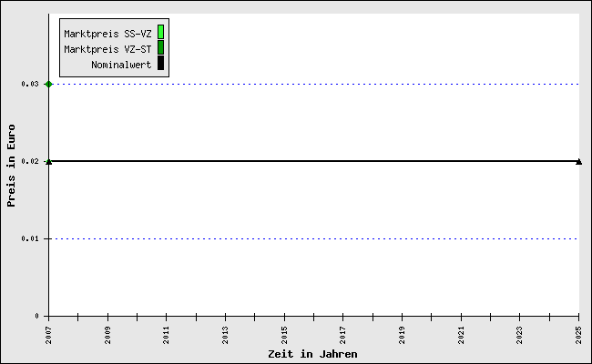Click the 'Marktpreis VZ-ST' legend label

(x=107, y=49)
